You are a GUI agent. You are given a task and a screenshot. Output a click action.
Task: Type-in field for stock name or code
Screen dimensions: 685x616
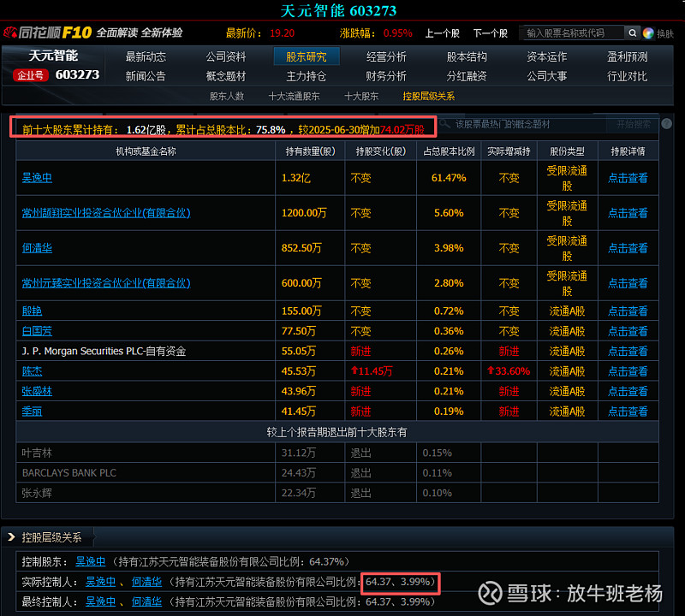click(x=574, y=33)
